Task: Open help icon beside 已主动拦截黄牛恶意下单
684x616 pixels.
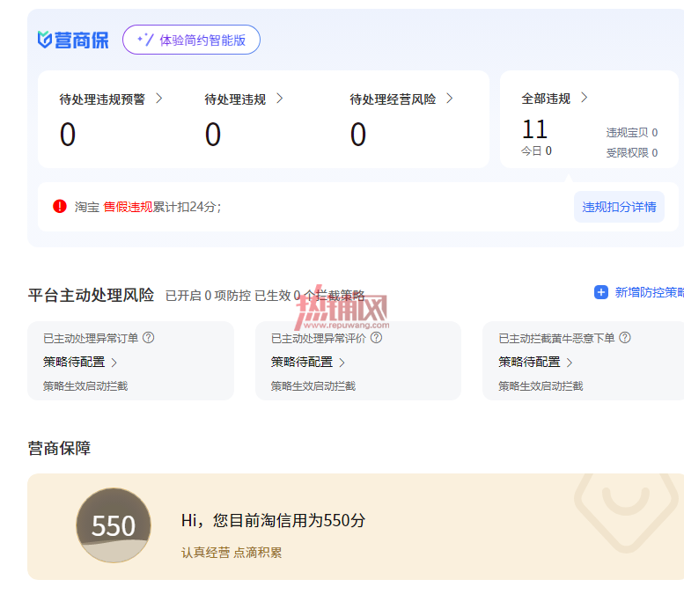Action: 625,337
